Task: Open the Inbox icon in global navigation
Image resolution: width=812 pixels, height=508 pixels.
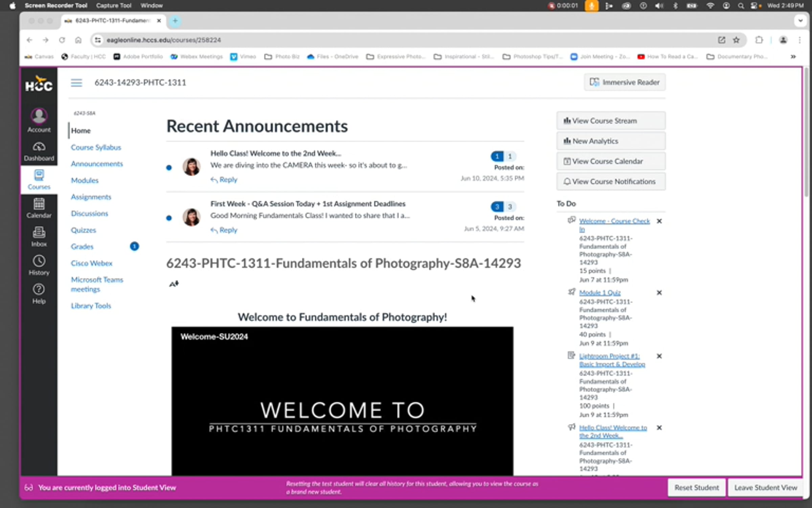Action: [39, 233]
